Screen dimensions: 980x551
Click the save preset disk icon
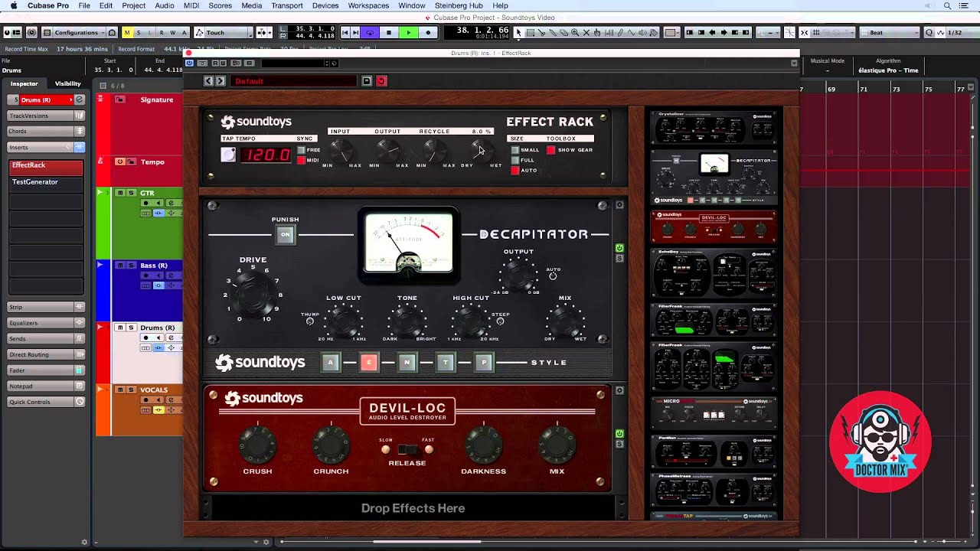367,81
